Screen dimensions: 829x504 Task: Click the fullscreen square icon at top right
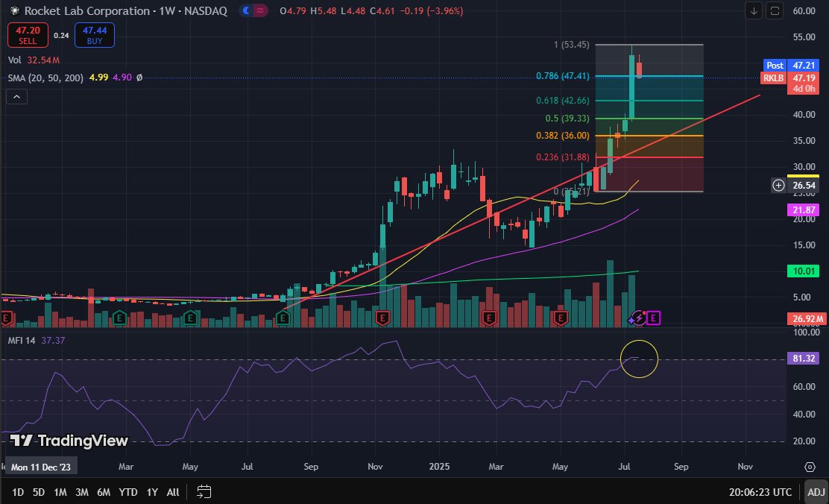tap(775, 10)
